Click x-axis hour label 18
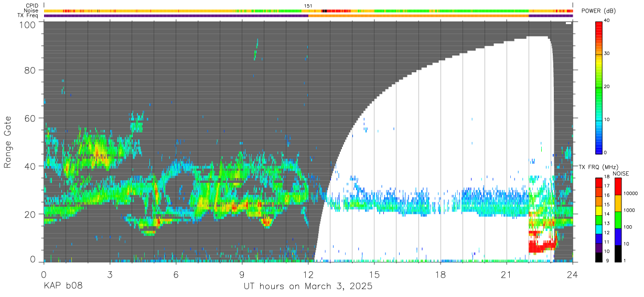Screen dimensions: 644x297 tap(440, 274)
